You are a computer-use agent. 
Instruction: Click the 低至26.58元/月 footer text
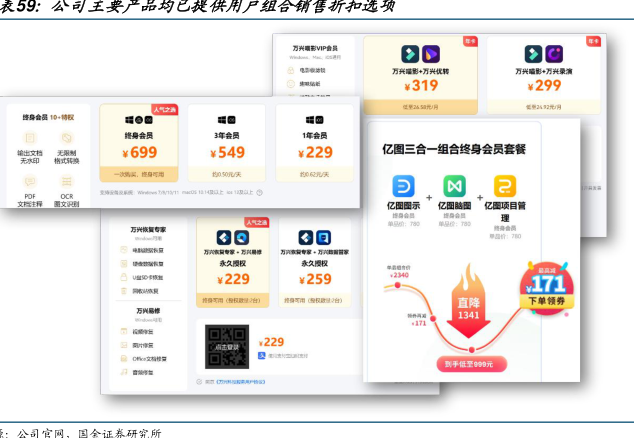point(421,107)
